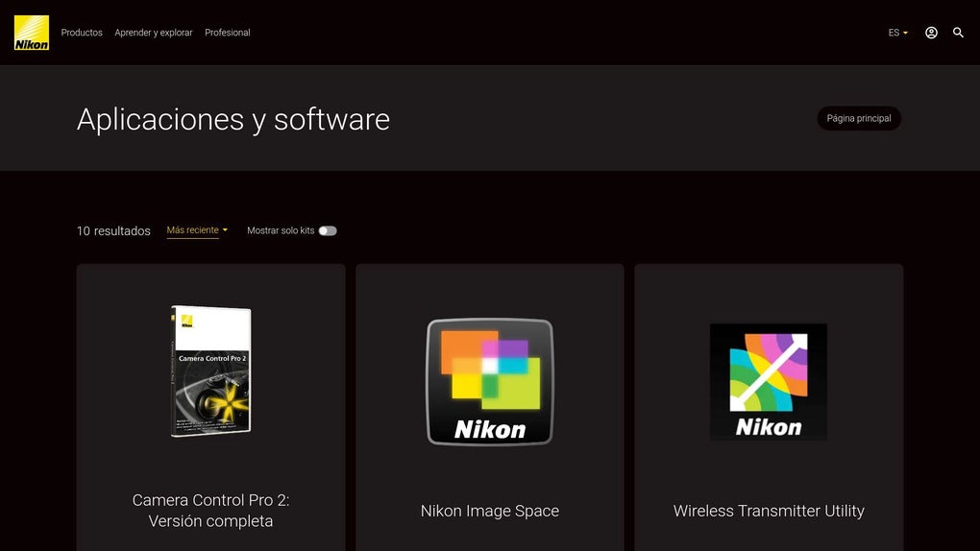
Task: Click the 10 resultados count text
Action: (x=113, y=231)
